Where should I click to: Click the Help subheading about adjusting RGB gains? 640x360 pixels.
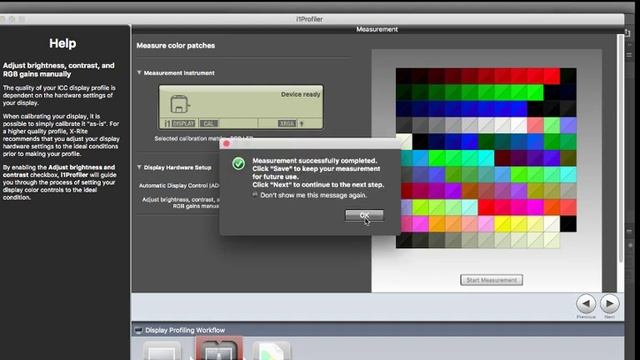pos(59,70)
